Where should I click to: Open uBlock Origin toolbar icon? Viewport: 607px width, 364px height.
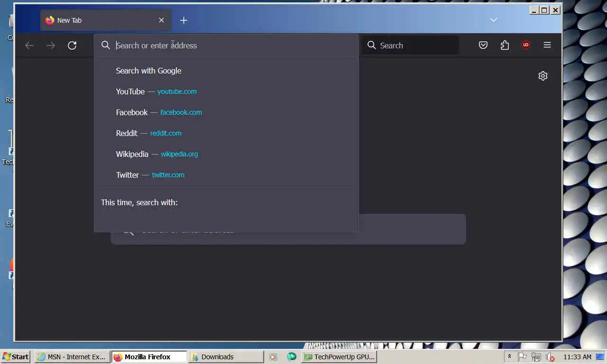525,45
